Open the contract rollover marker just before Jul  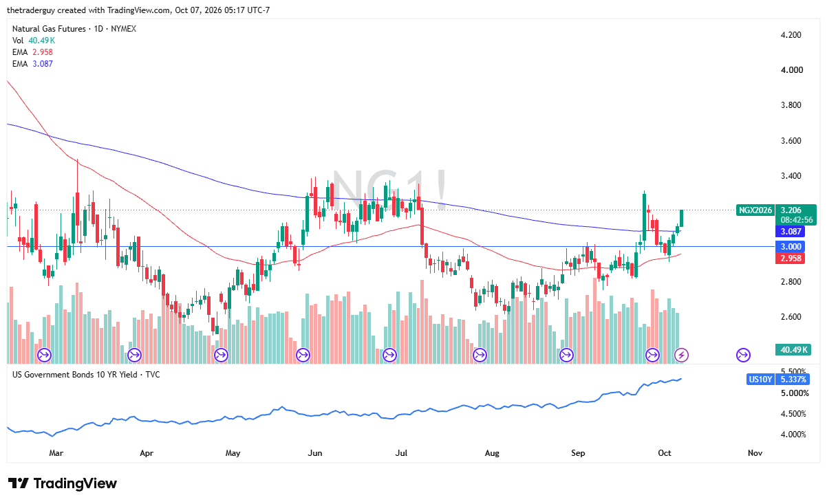(x=389, y=355)
